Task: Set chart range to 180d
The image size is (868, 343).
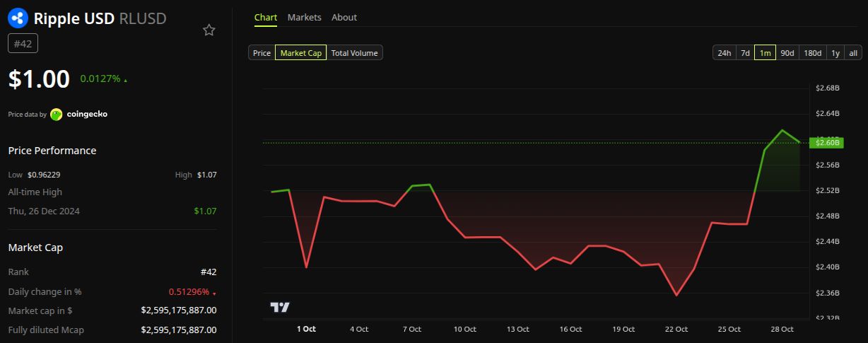Action: tap(812, 52)
